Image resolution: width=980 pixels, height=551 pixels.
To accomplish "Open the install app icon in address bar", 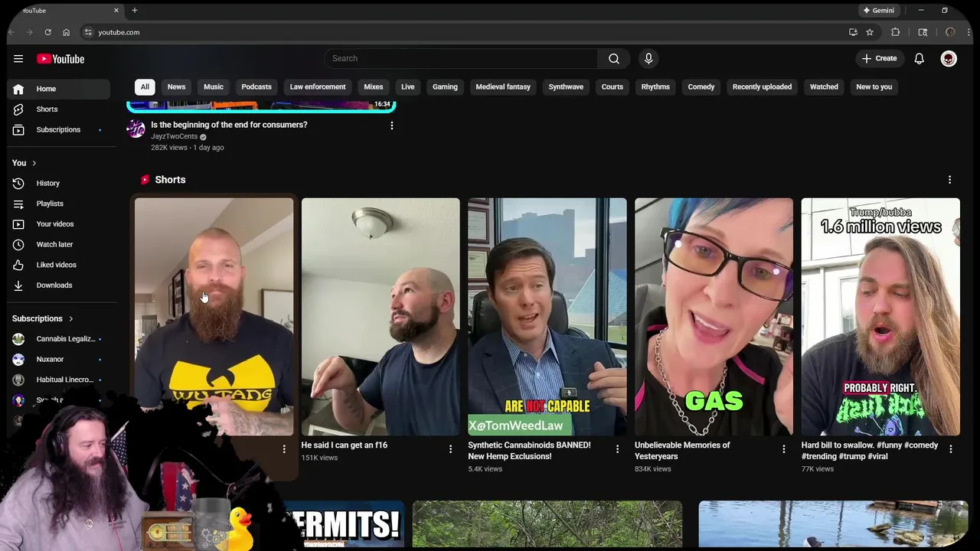I will (853, 32).
